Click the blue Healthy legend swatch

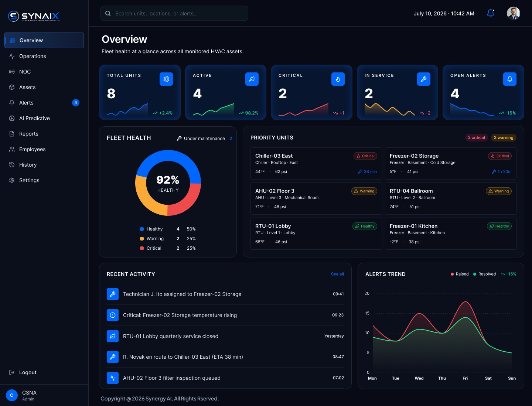(x=142, y=229)
